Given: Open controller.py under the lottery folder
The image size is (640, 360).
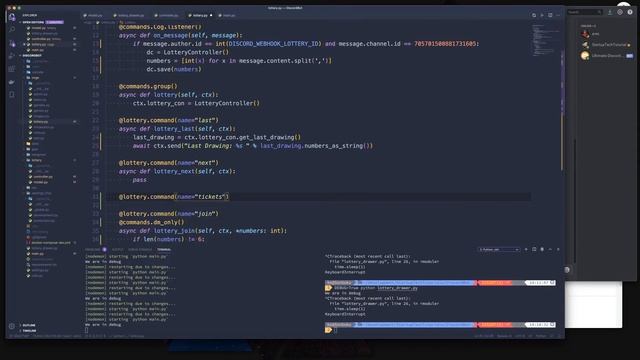Looking at the screenshot, I should point(42,177).
